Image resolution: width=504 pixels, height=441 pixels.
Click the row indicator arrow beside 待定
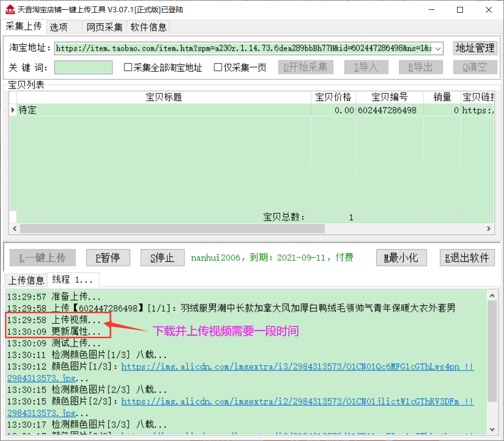pos(13,111)
